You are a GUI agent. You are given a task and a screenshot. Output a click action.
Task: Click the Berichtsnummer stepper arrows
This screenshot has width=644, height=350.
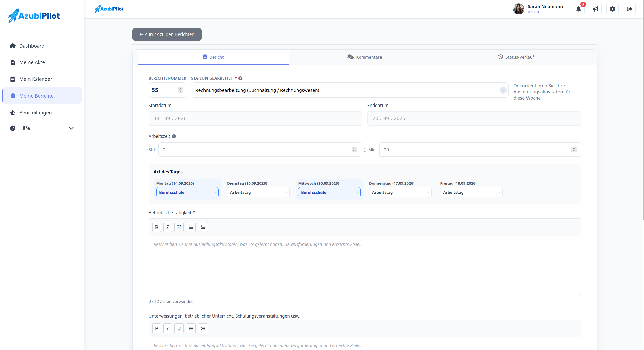pyautogui.click(x=180, y=90)
